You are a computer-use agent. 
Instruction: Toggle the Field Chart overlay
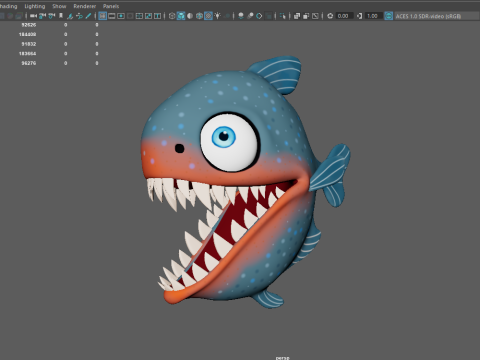139,16
